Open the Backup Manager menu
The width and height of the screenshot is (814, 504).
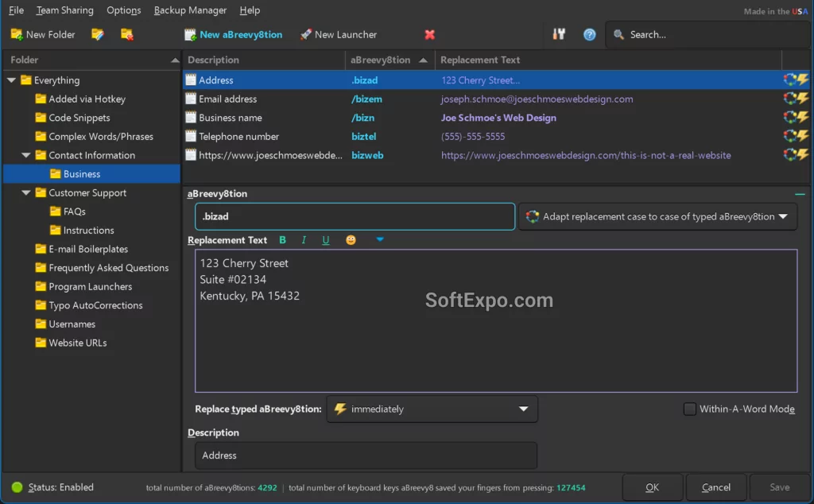190,10
